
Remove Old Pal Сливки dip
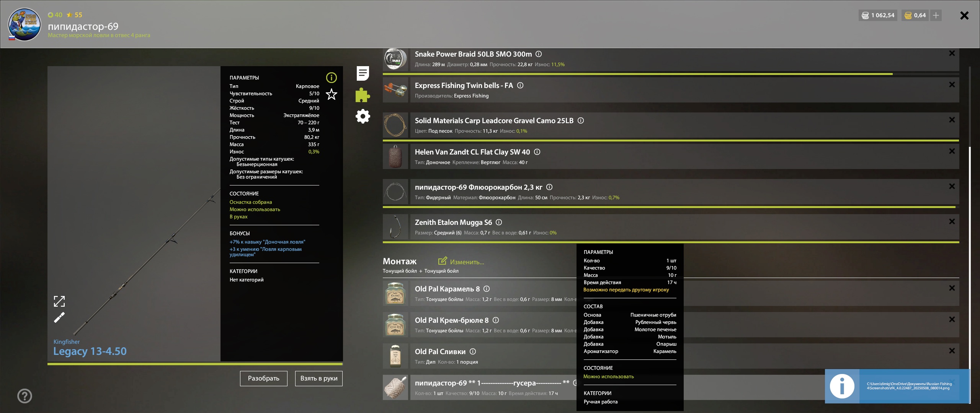coord(952,351)
